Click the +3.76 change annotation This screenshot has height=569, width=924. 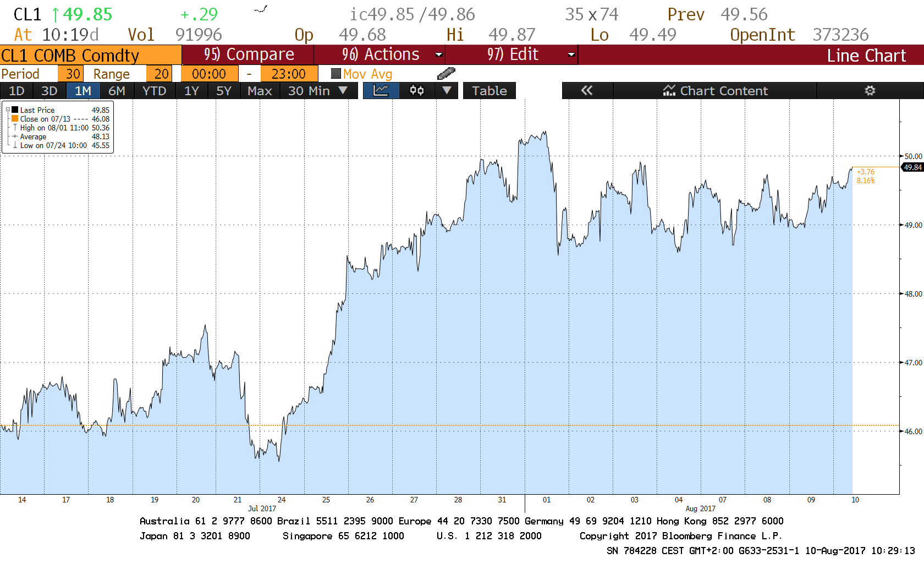[x=865, y=172]
